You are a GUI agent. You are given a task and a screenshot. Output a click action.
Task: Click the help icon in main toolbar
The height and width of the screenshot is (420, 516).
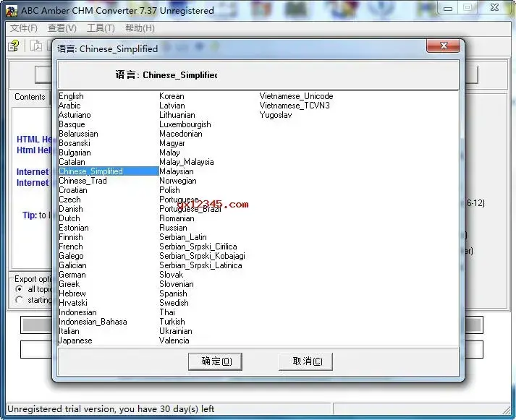pyautogui.click(x=14, y=46)
